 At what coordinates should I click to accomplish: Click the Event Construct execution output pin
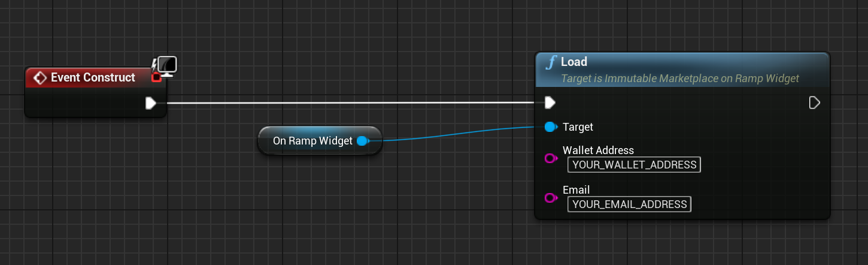[151, 103]
